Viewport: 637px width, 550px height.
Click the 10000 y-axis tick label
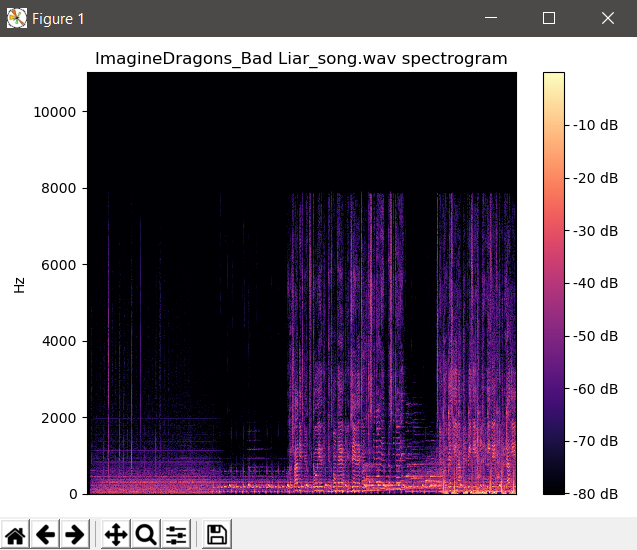pyautogui.click(x=54, y=112)
